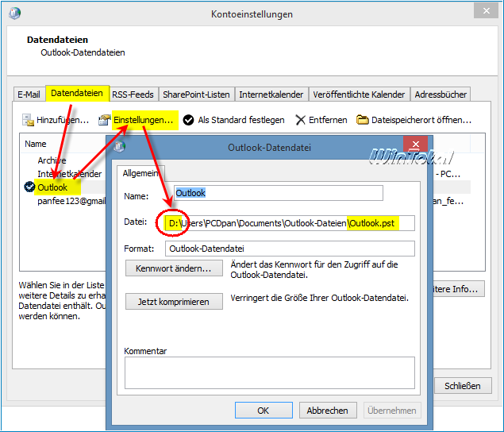Click the Format field Outlook-Datendatei
504x432 pixels.
click(x=290, y=249)
